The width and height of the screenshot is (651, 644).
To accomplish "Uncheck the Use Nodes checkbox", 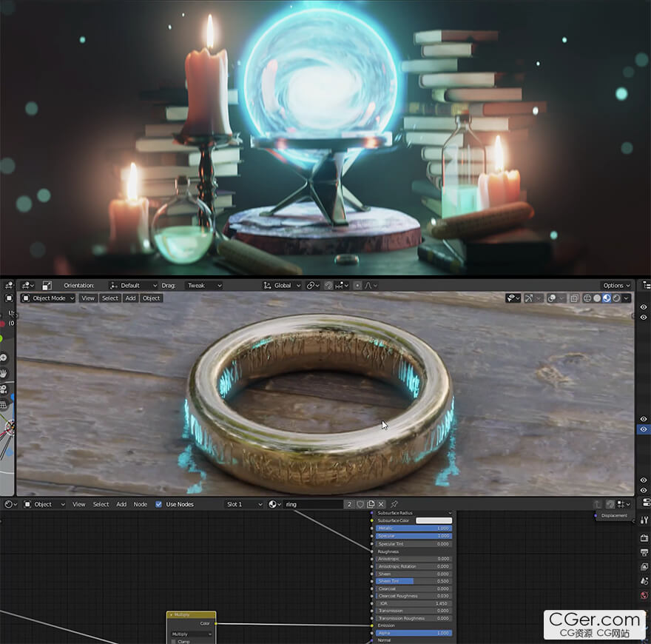I will click(x=158, y=504).
